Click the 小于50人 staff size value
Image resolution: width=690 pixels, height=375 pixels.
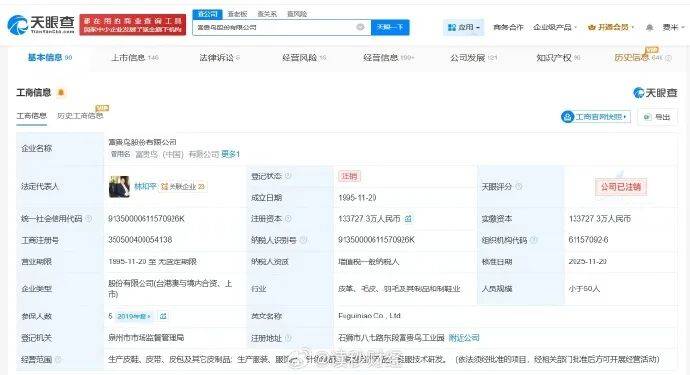click(584, 289)
